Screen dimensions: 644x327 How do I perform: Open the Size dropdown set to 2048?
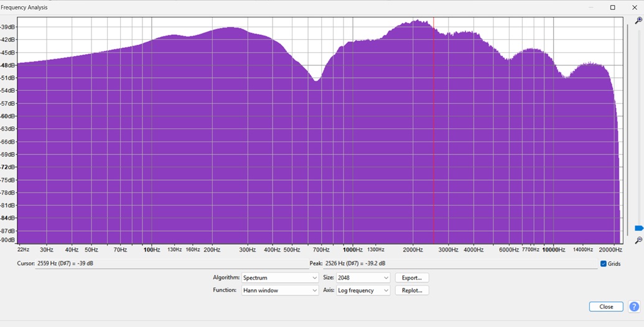tap(363, 278)
